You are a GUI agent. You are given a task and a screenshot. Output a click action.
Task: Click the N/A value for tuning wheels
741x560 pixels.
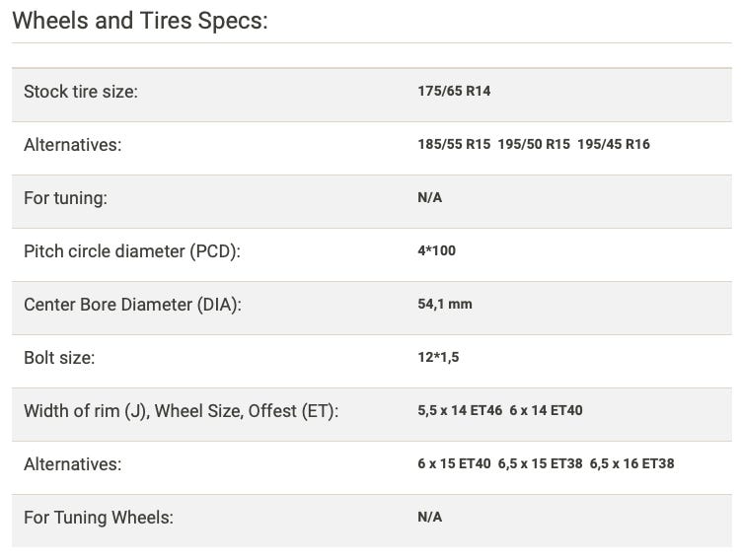[430, 517]
